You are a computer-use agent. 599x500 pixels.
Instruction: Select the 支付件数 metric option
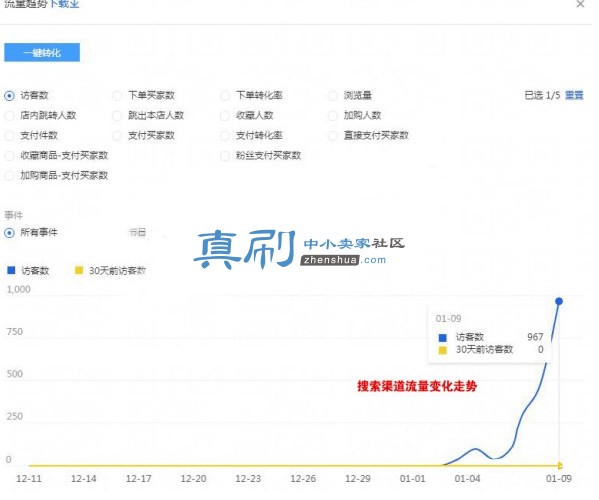click(9, 136)
